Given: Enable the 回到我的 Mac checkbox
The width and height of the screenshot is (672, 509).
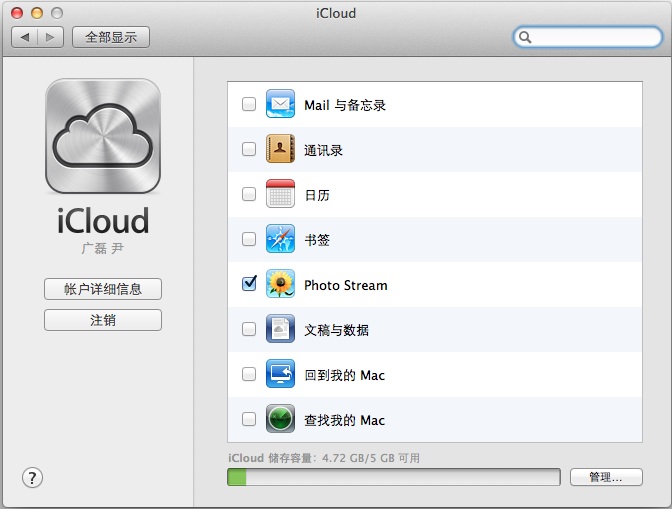Looking at the screenshot, I should (249, 374).
